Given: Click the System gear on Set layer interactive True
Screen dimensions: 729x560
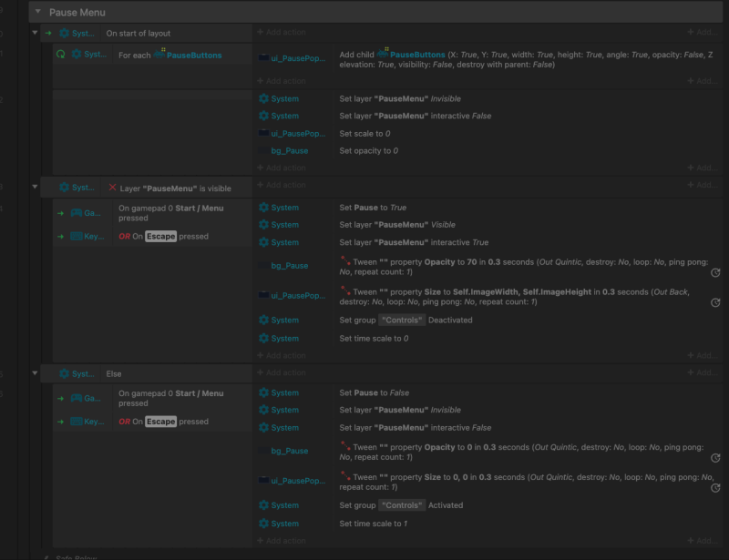Looking at the screenshot, I should pos(263,242).
